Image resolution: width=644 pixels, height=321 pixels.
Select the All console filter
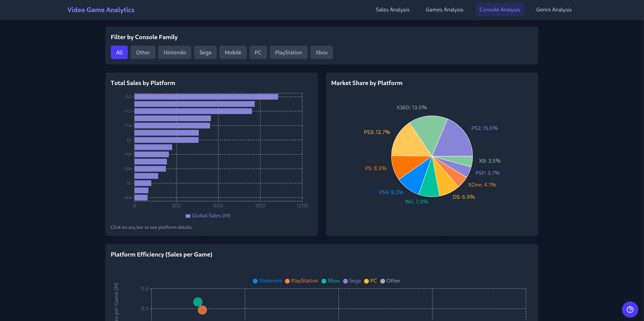click(119, 52)
